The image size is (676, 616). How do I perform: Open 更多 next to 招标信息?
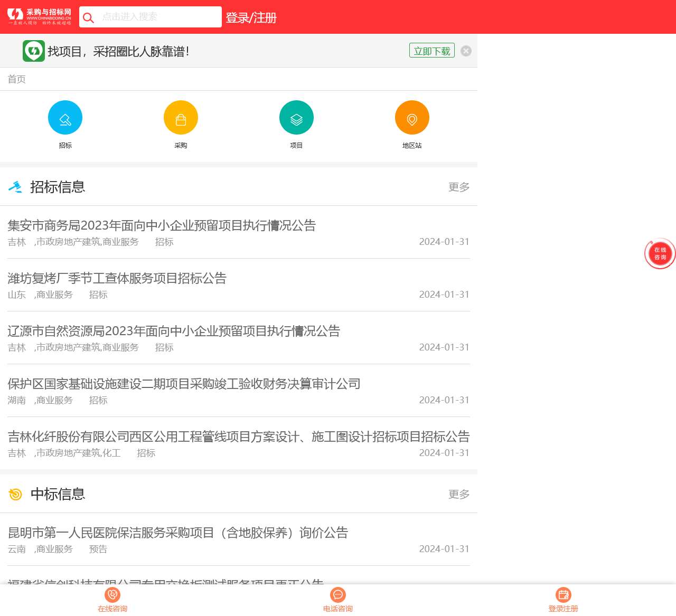point(458,187)
